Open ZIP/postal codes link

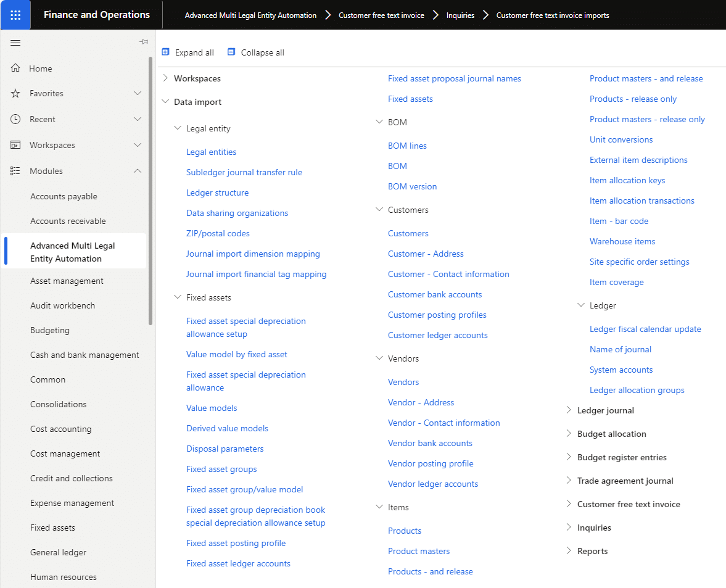pos(218,233)
